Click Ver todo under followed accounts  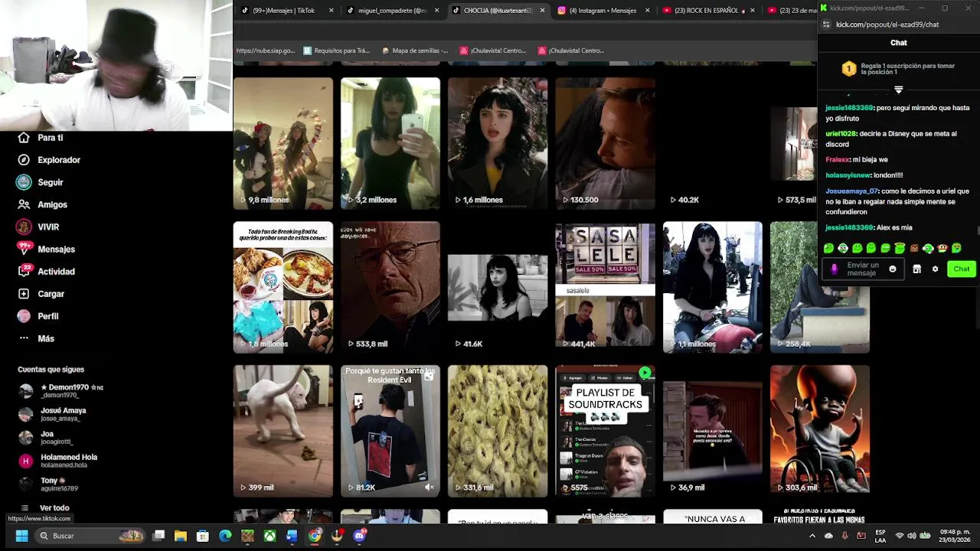tap(45, 507)
